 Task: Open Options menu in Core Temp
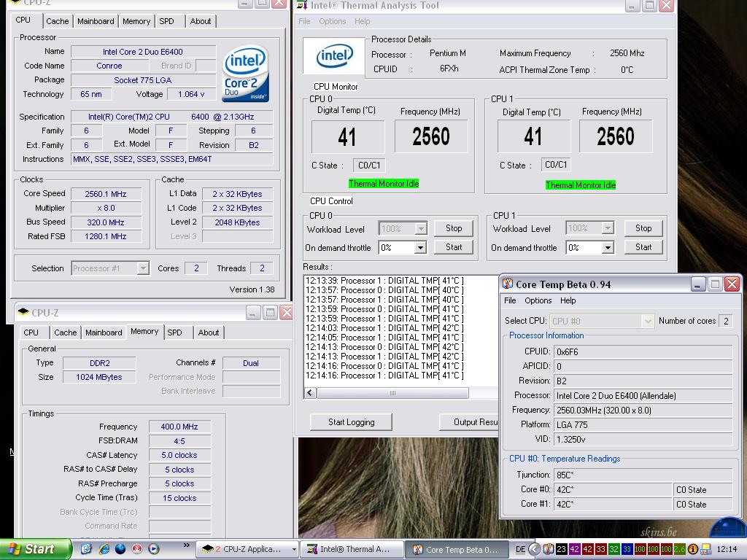pyautogui.click(x=538, y=300)
